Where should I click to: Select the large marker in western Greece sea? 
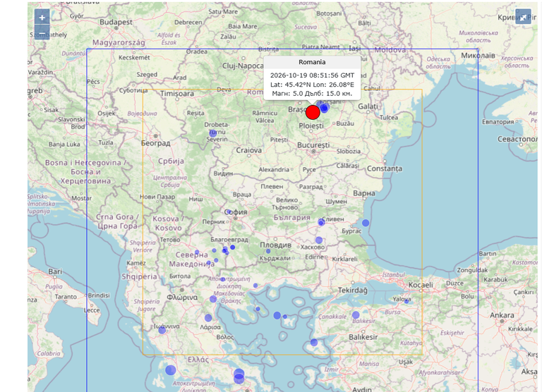[170, 370]
